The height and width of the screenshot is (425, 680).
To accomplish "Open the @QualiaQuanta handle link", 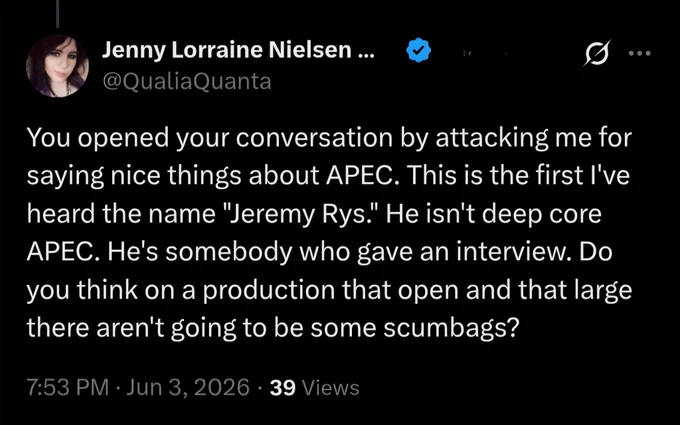I will click(x=186, y=81).
